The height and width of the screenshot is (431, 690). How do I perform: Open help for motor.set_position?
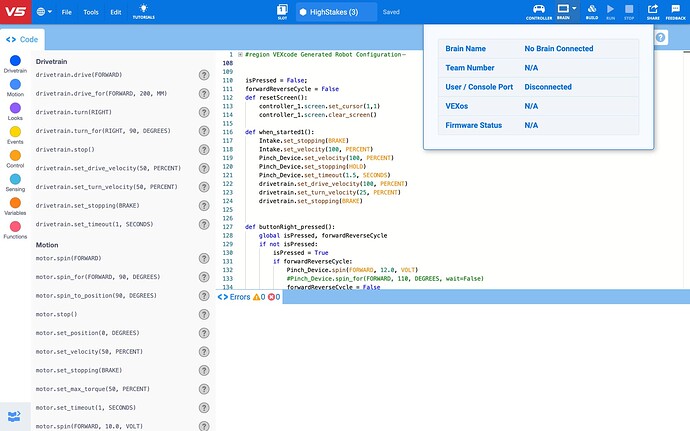pyautogui.click(x=204, y=333)
